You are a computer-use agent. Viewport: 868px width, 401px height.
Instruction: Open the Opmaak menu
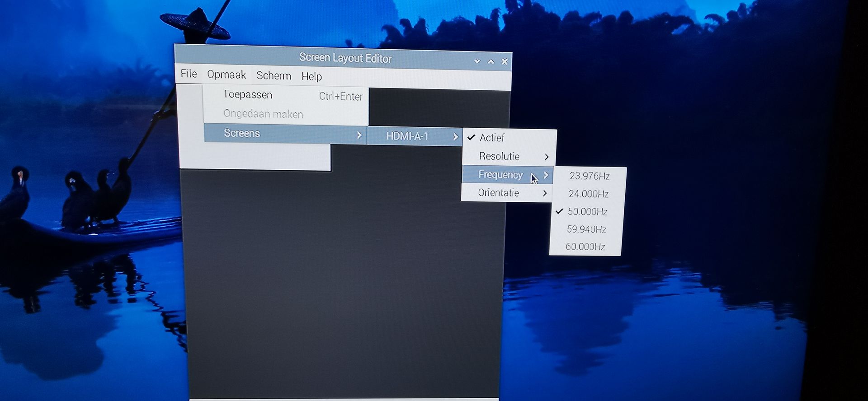[x=226, y=75]
